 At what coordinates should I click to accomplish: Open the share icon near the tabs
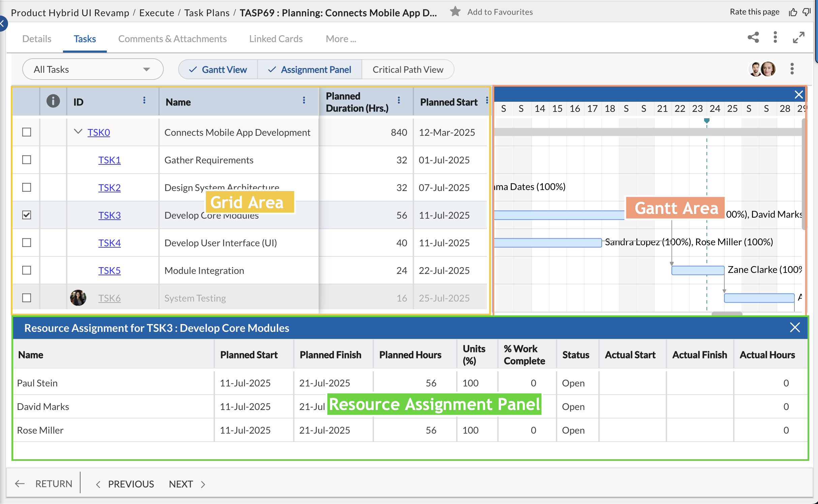753,37
